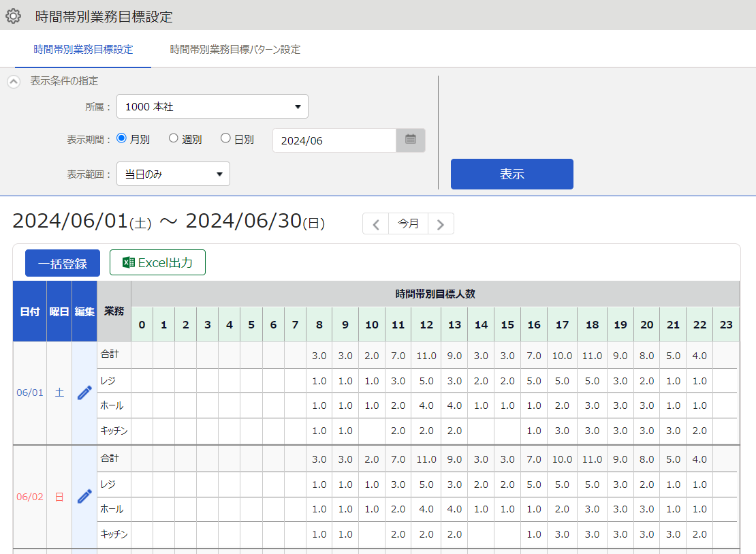Collapse the 表示条件の指定 section

(x=14, y=82)
